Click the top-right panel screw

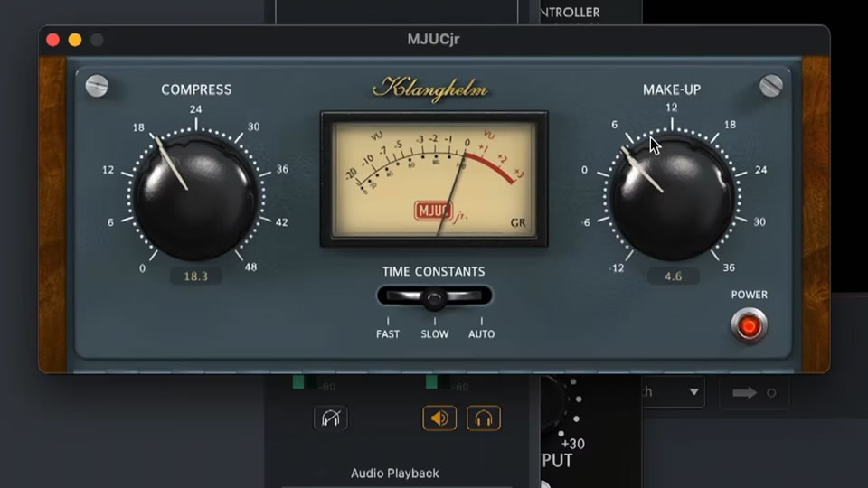[770, 86]
